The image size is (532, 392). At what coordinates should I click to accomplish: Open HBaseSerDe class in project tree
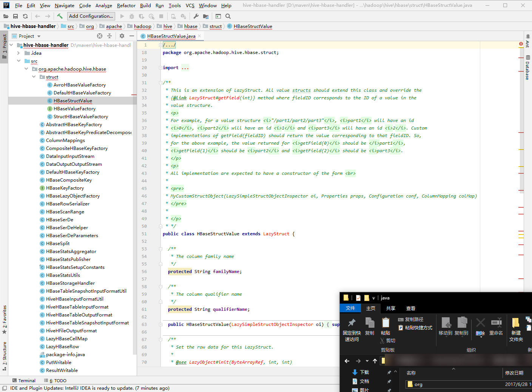click(x=60, y=220)
